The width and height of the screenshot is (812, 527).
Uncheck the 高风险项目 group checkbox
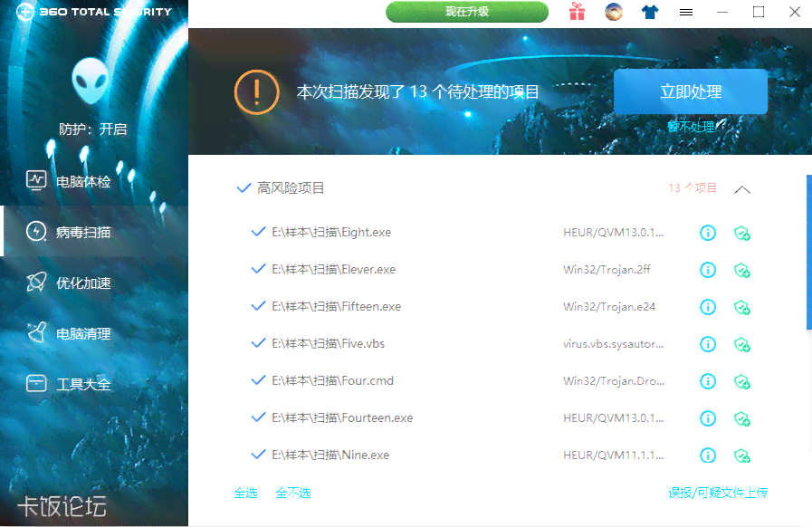(x=244, y=187)
